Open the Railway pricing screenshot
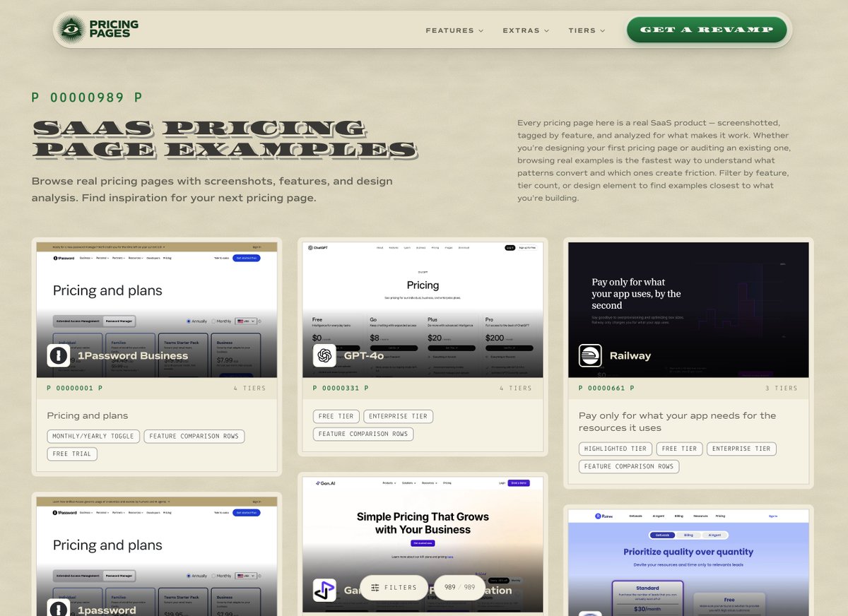 688,310
